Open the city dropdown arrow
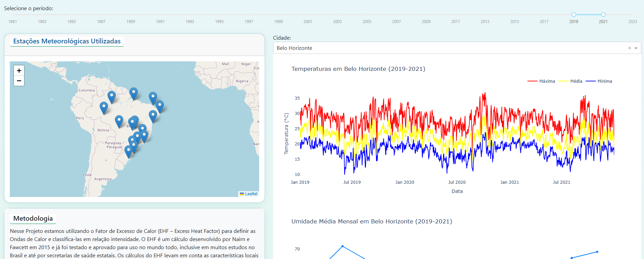The image size is (644, 259). (x=636, y=48)
